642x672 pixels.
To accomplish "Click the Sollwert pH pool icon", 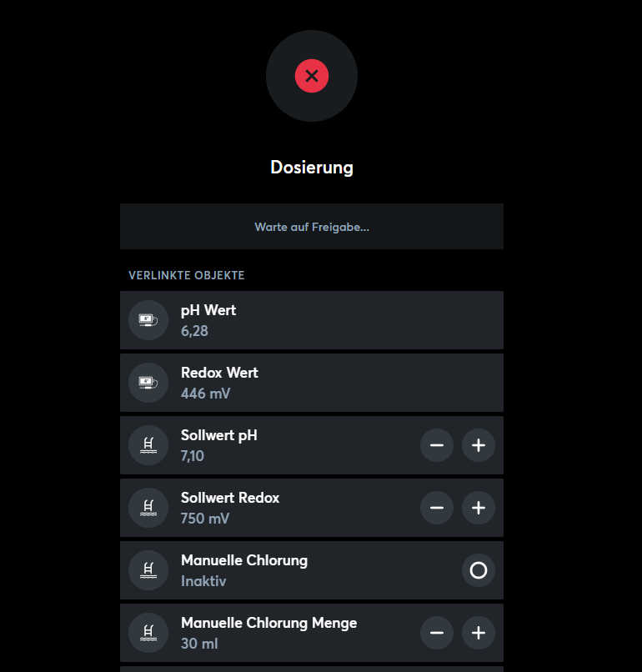I will [148, 445].
